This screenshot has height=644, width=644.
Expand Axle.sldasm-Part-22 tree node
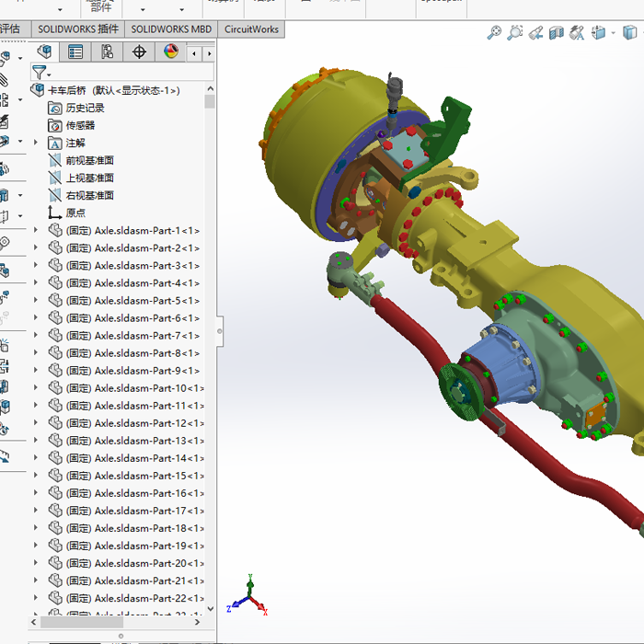coord(36,598)
